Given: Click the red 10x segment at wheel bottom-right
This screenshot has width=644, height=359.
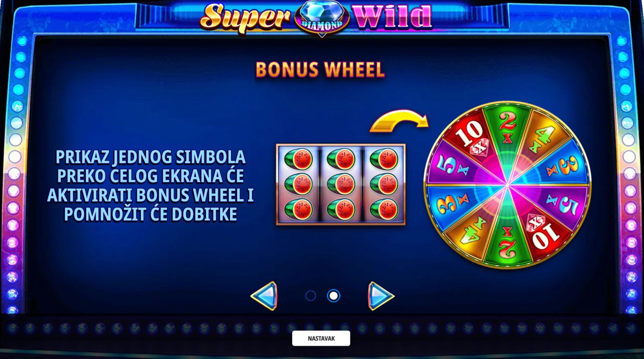Looking at the screenshot, I should 543,233.
